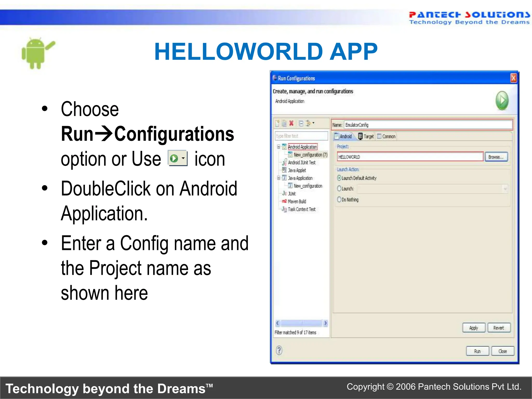Click the green run arrow banner icon
Image resolution: width=532 pixels, height=399 pixels.
[502, 100]
